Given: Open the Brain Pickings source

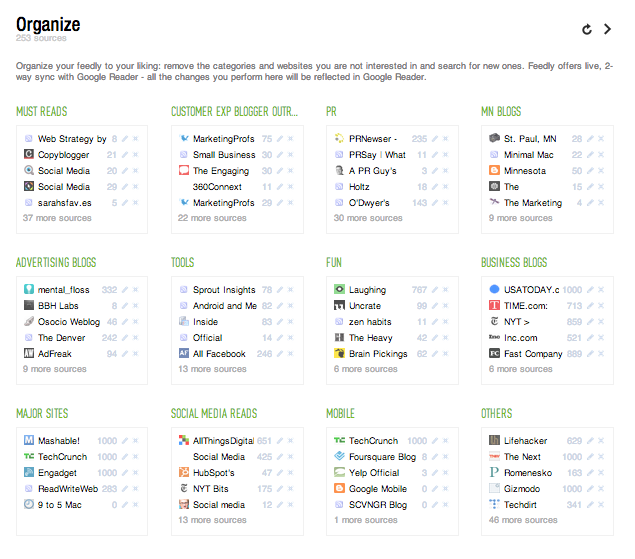Looking at the screenshot, I should (378, 354).
